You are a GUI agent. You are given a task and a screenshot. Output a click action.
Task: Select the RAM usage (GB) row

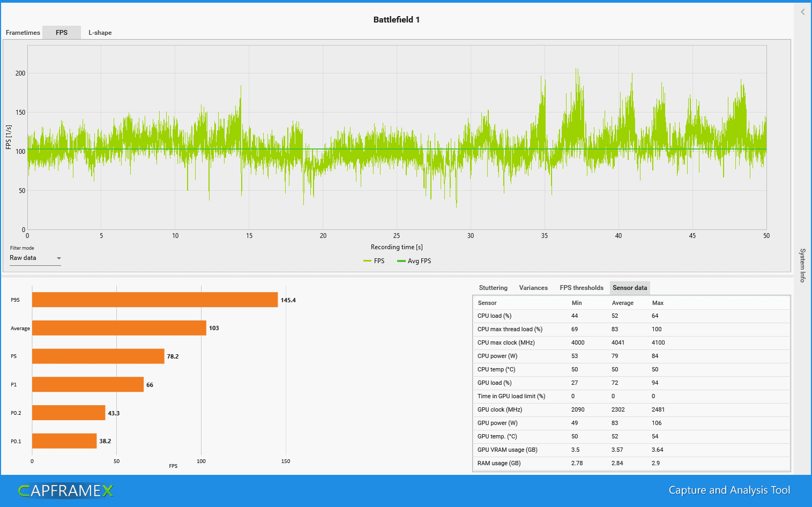pyautogui.click(x=631, y=464)
